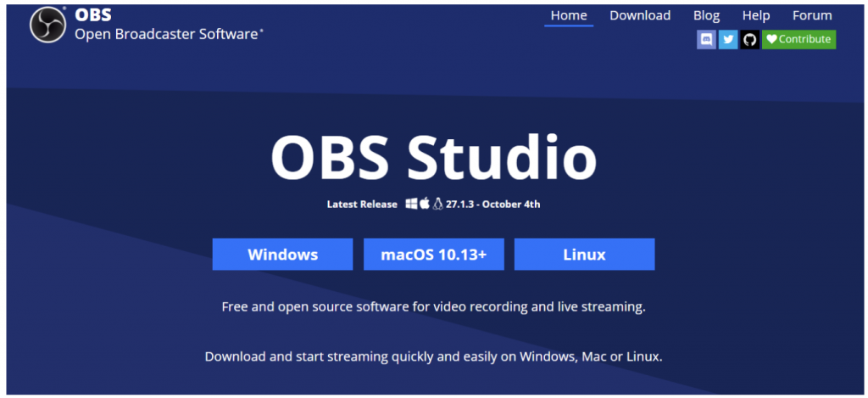This screenshot has width=868, height=398.
Task: Open the Forum menu item
Action: [812, 15]
